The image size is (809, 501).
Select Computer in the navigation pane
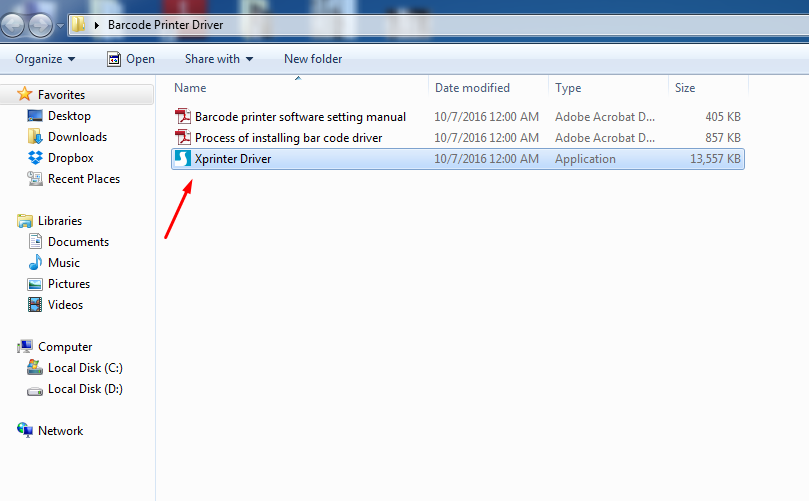click(65, 347)
